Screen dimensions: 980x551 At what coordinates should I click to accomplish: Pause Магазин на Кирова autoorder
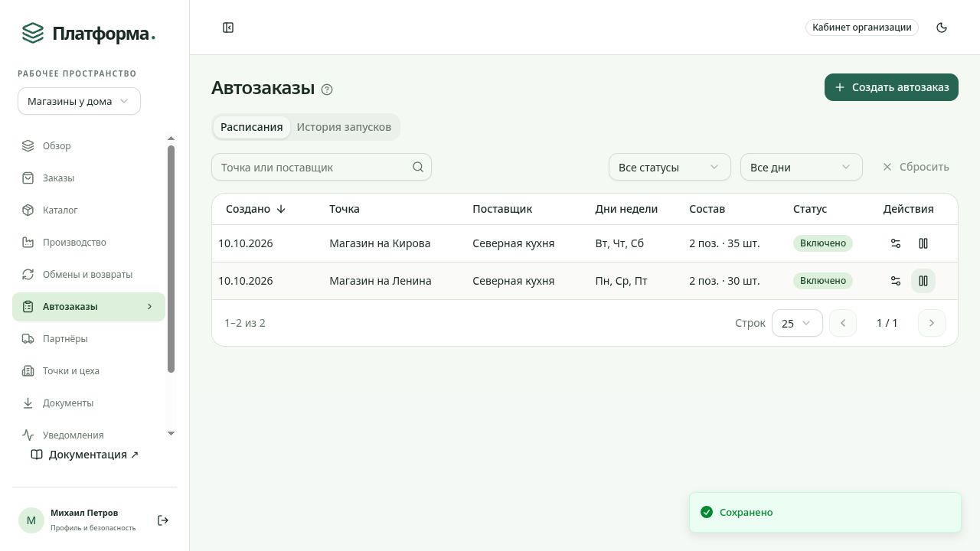(x=923, y=243)
